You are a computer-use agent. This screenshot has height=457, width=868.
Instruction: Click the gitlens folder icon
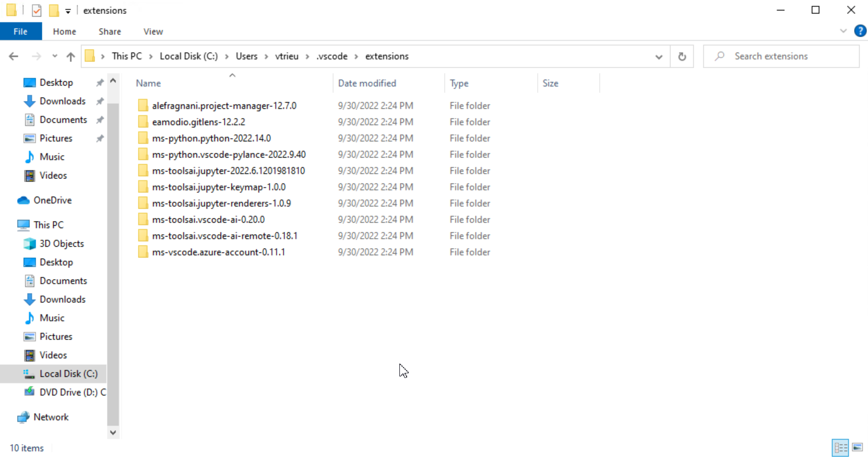143,122
